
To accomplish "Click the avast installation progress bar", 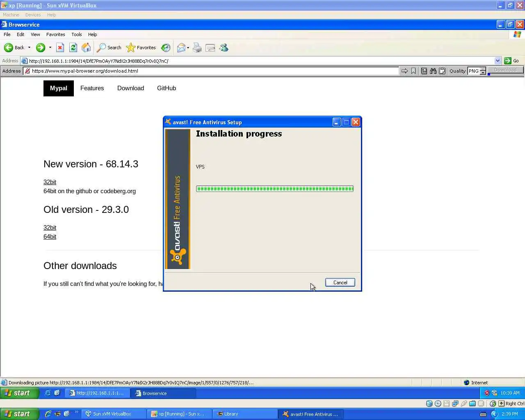I will 274,189.
